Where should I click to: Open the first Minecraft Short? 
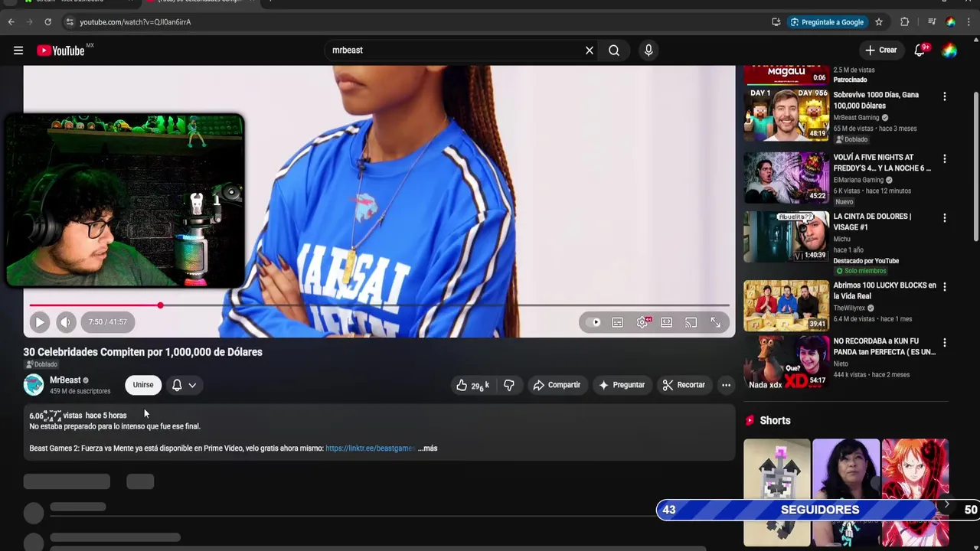(776, 492)
